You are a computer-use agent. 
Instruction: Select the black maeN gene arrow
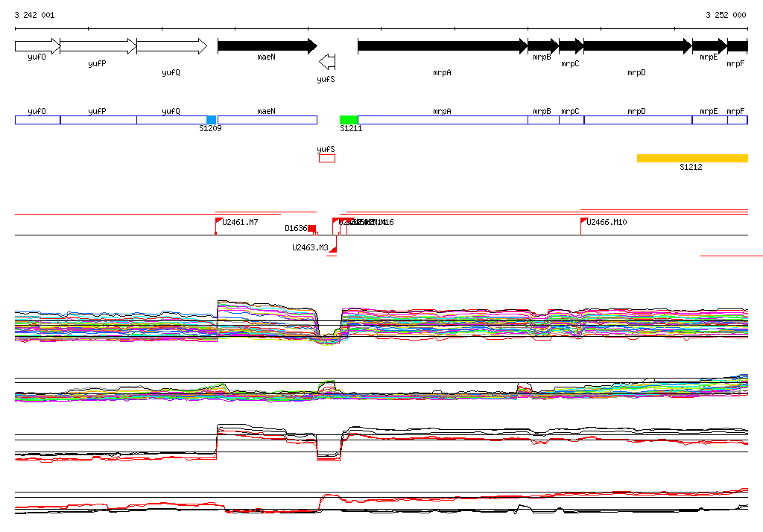267,46
